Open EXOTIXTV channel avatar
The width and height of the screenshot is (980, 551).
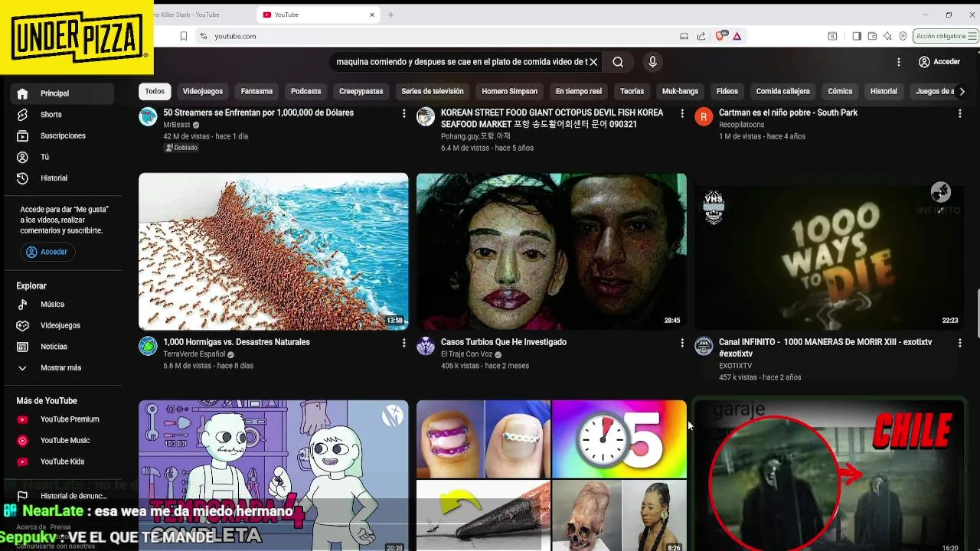(x=704, y=346)
